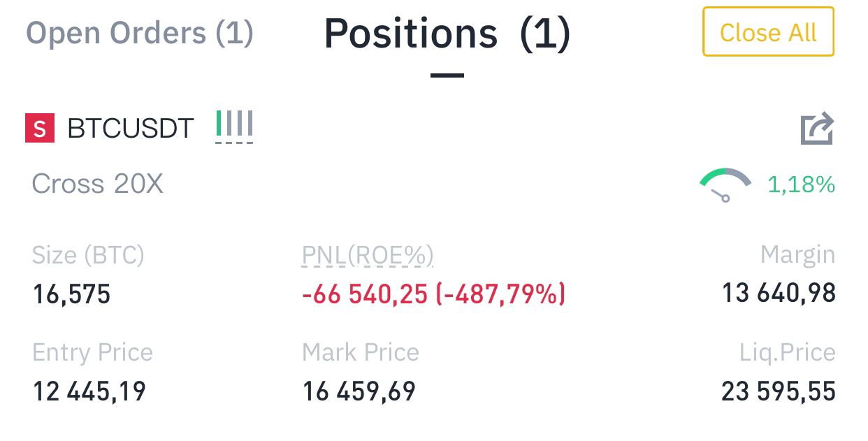Click the Close All button
Screen dimensions: 868x441
coord(768,32)
